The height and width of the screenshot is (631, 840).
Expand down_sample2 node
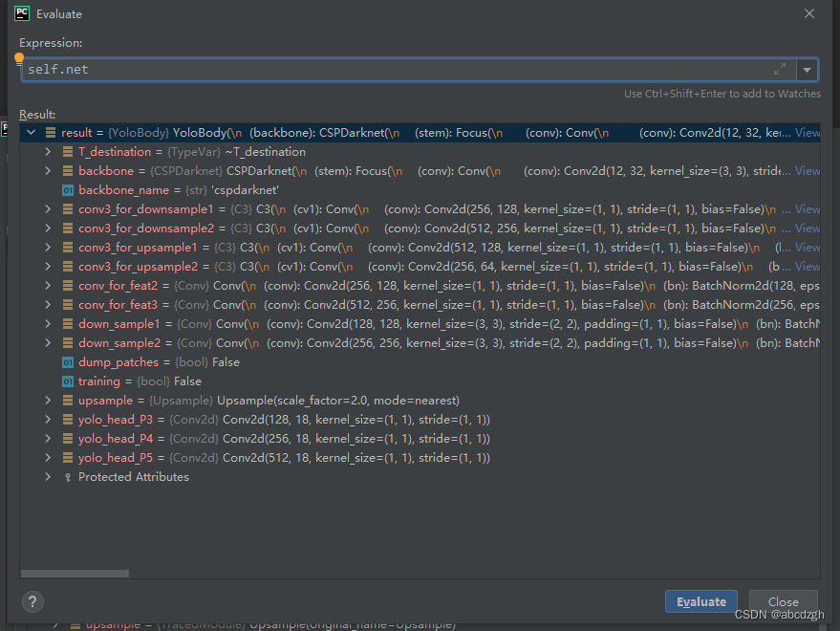48,343
